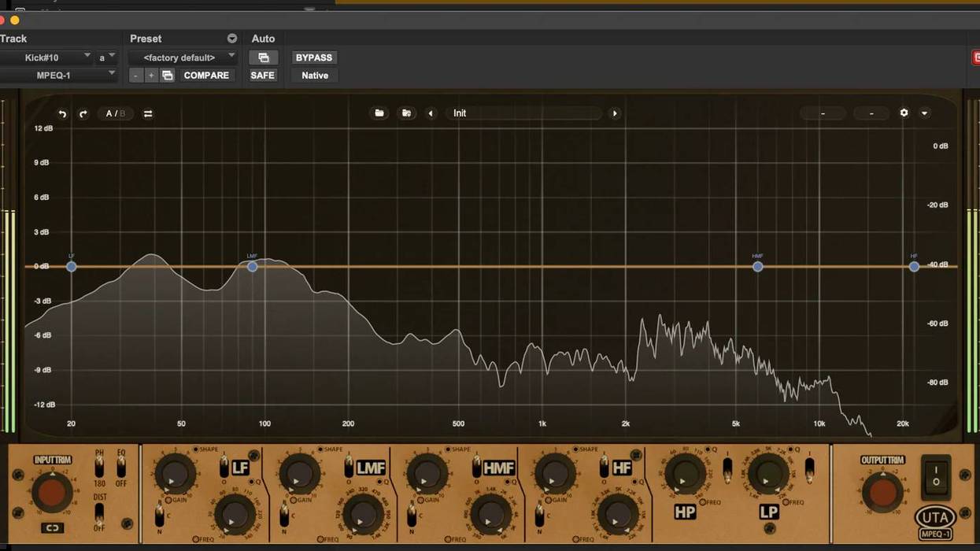980x551 pixels.
Task: Open the second dash selector top right
Action: [871, 113]
